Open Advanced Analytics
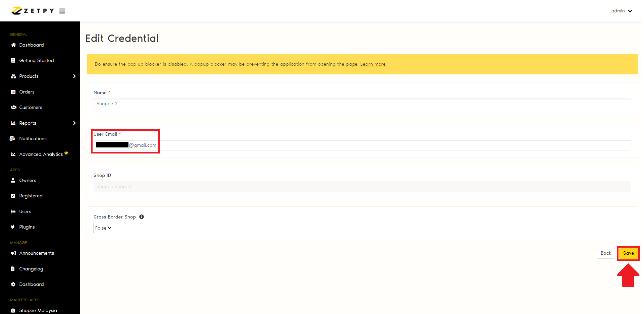The image size is (644, 314). click(41, 154)
